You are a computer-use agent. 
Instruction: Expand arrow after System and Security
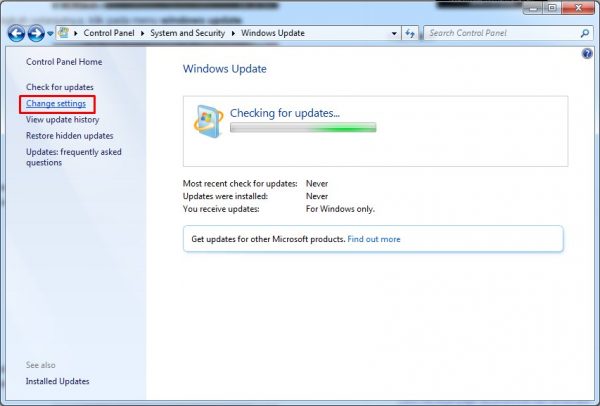pyautogui.click(x=233, y=33)
